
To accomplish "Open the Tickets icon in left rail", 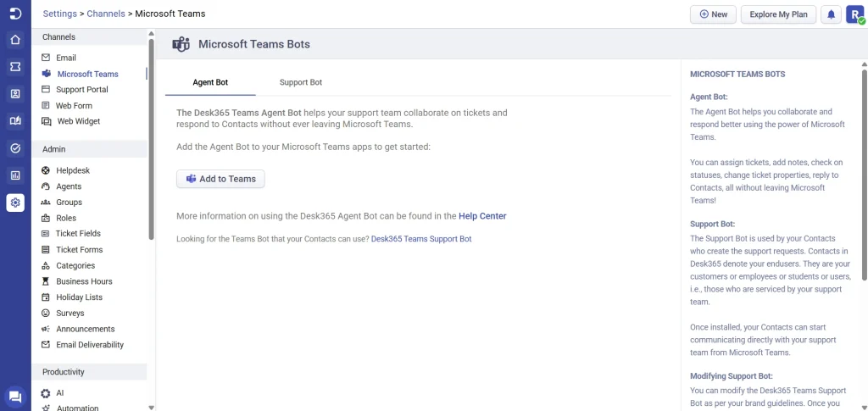I will coord(15,67).
